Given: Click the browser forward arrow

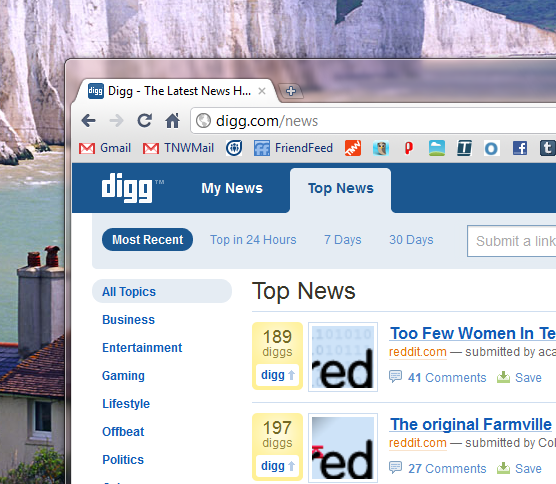Looking at the screenshot, I should (x=116, y=121).
